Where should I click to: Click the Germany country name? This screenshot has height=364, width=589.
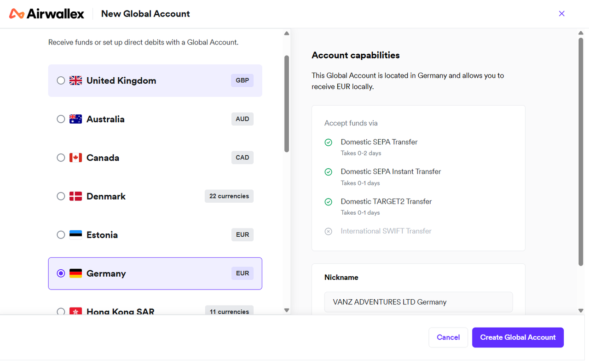click(x=106, y=273)
